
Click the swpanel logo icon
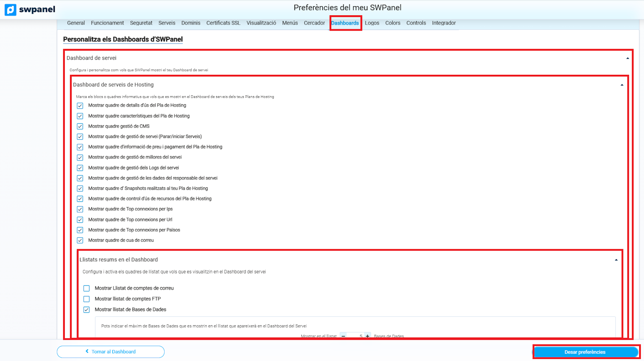11,10
